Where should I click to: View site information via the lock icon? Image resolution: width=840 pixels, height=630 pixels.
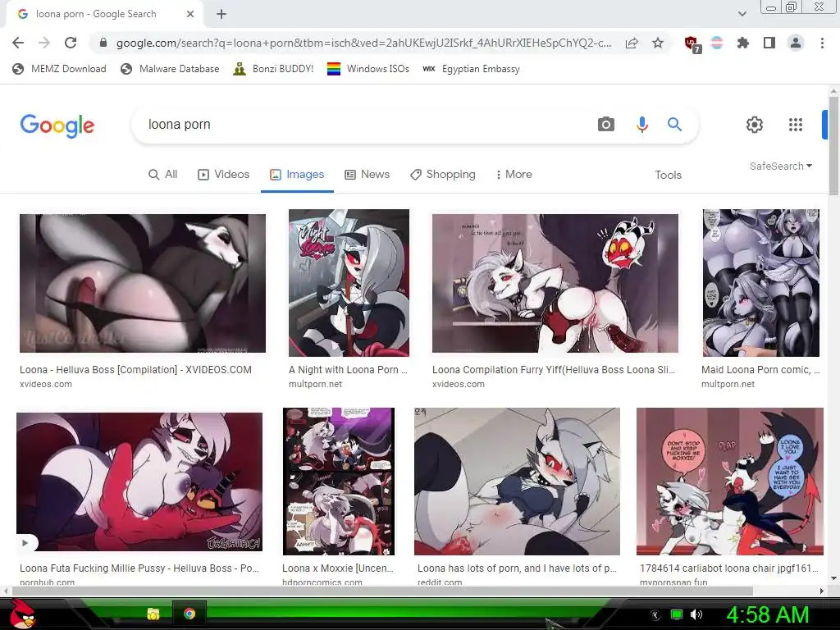click(x=103, y=43)
